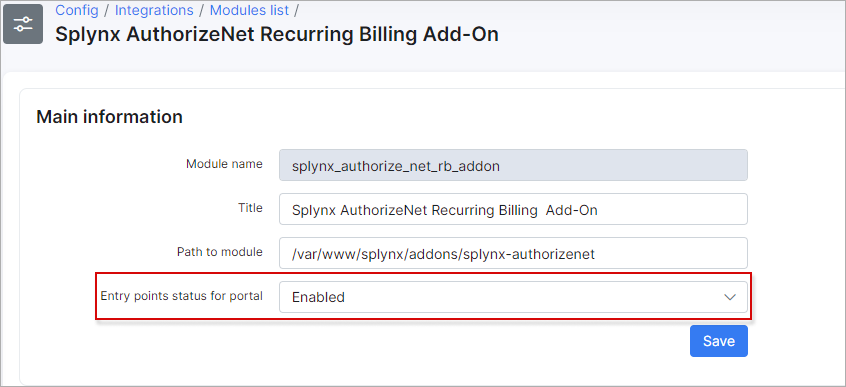Navigate back to Modules list
Screen dimensions: 846x387
click(x=249, y=10)
